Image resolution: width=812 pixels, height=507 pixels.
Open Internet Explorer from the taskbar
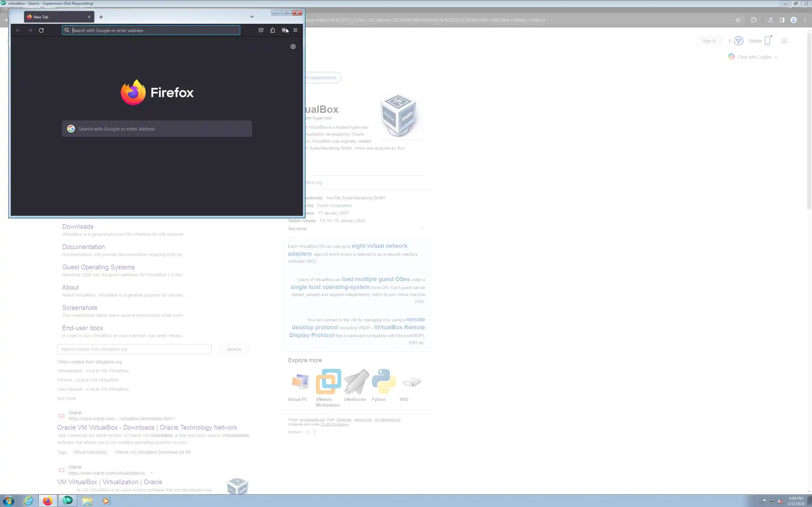tap(29, 501)
